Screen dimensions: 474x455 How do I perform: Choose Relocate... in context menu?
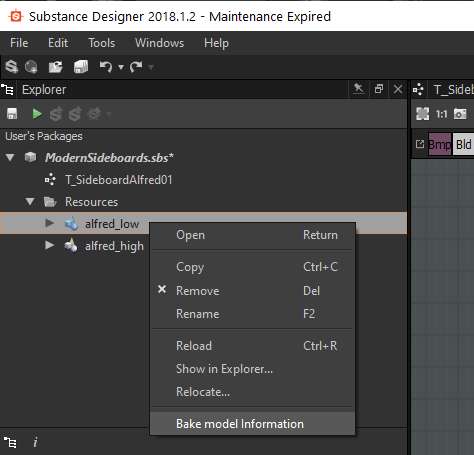pyautogui.click(x=252, y=392)
